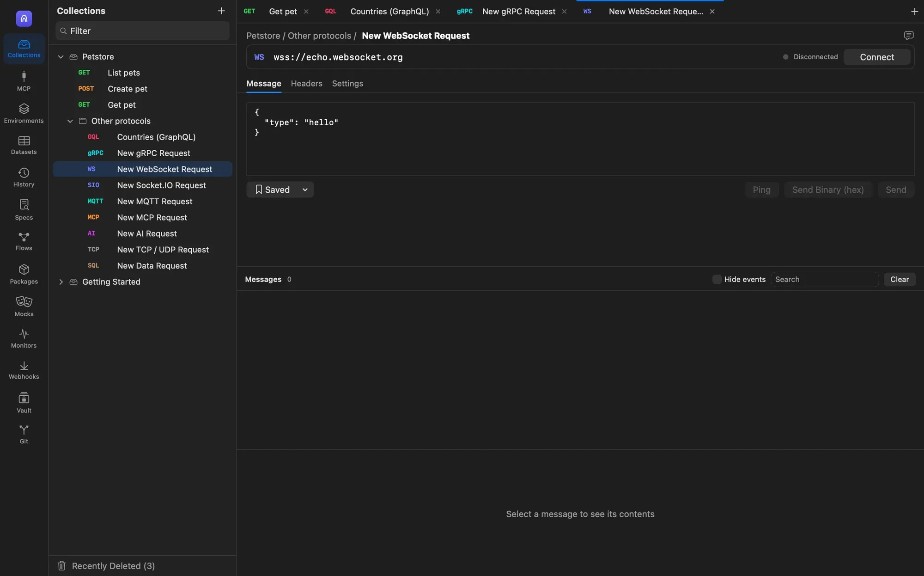Open the Datasets section
This screenshot has height=576, width=924.
pyautogui.click(x=24, y=145)
